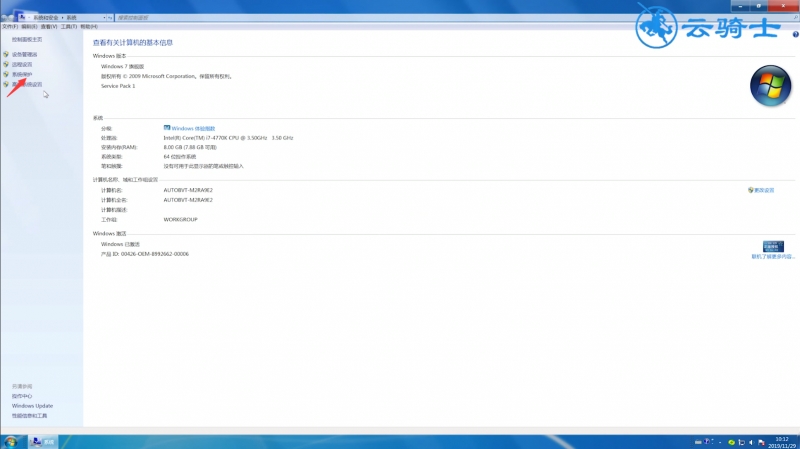Select computer name AUTOBVT-M2RA9E2 next to 计算机名
The image size is (800, 449).
pos(188,190)
